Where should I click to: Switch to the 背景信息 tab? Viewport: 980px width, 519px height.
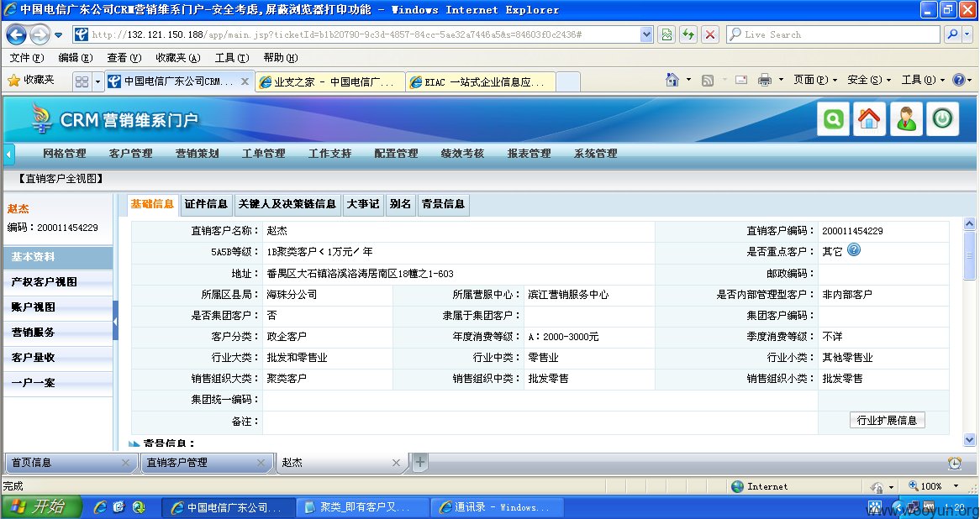coord(443,204)
